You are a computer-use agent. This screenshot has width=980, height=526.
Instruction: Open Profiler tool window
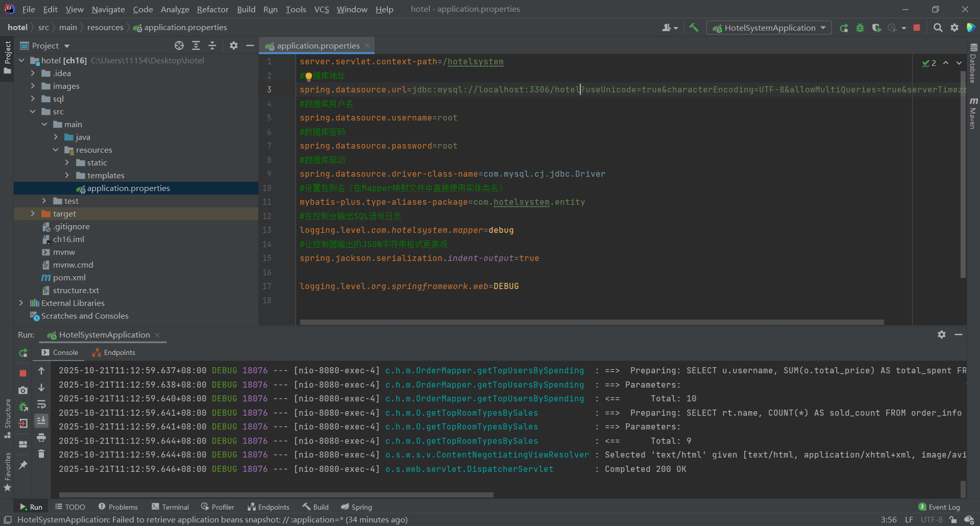pos(218,507)
